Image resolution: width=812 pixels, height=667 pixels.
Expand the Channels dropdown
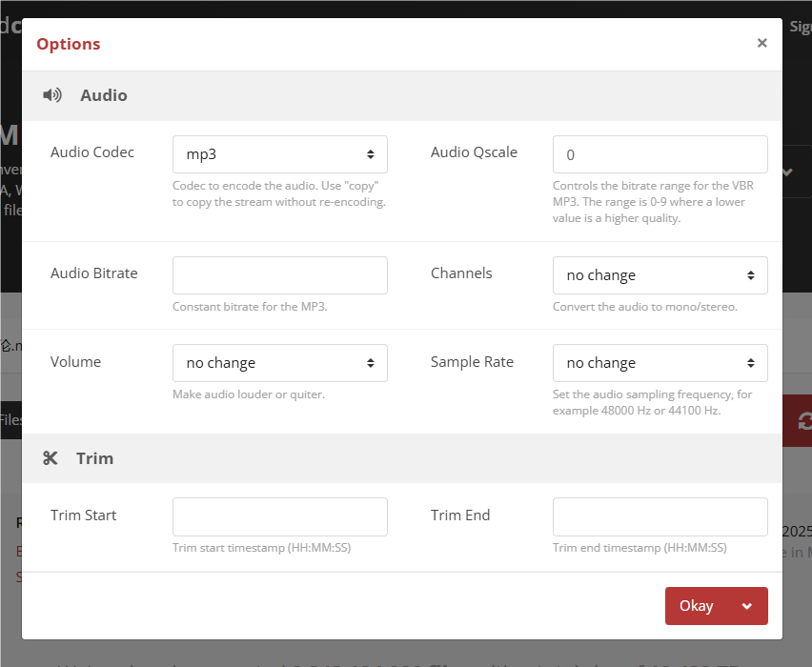(660, 275)
